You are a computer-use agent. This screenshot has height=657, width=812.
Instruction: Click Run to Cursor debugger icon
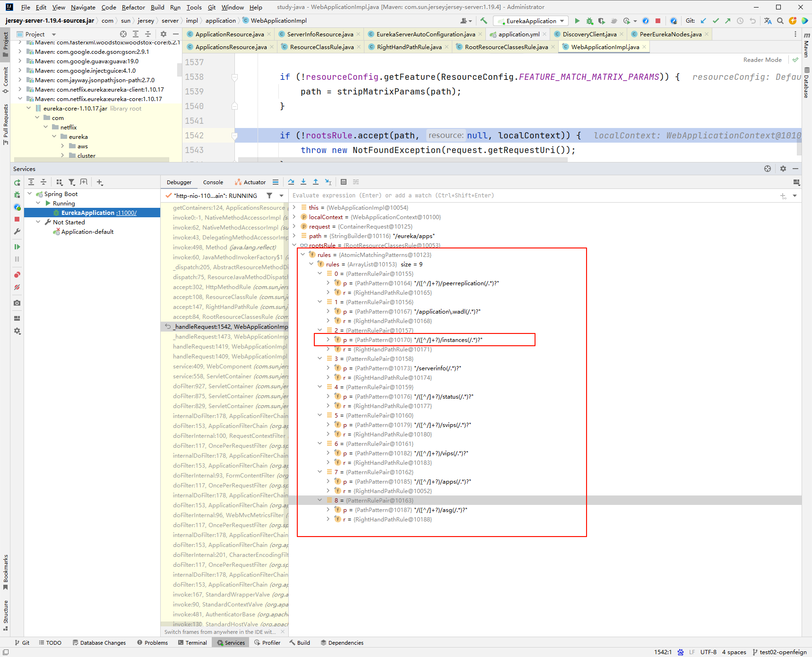(x=328, y=182)
